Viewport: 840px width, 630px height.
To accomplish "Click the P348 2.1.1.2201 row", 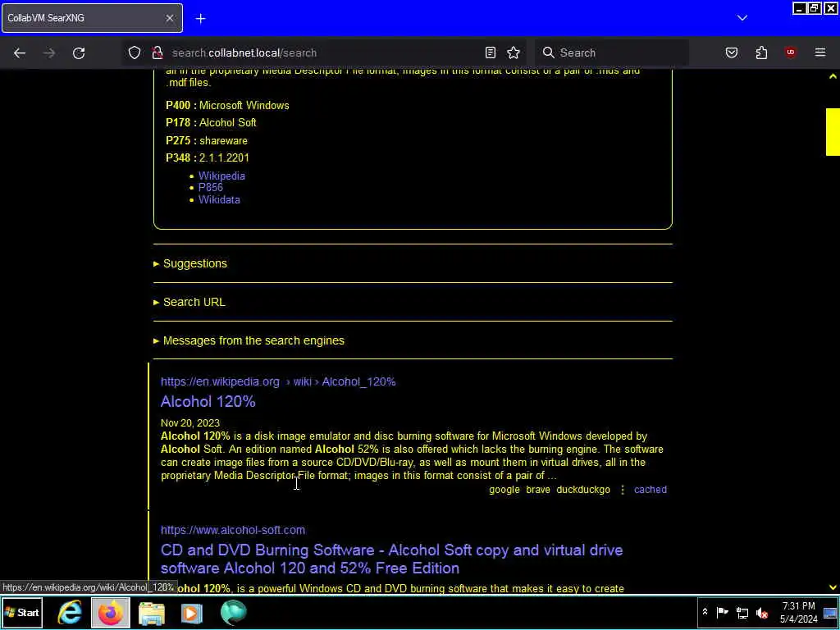I will point(208,158).
